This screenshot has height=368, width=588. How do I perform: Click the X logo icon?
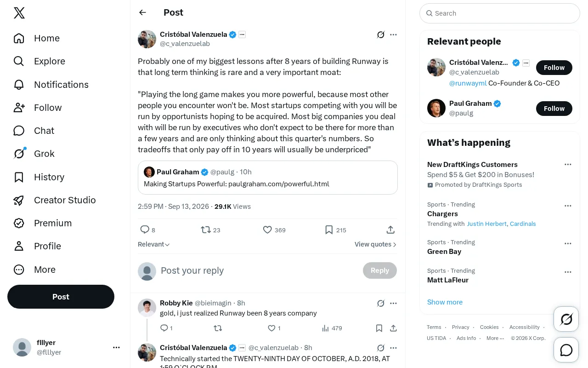click(x=19, y=13)
